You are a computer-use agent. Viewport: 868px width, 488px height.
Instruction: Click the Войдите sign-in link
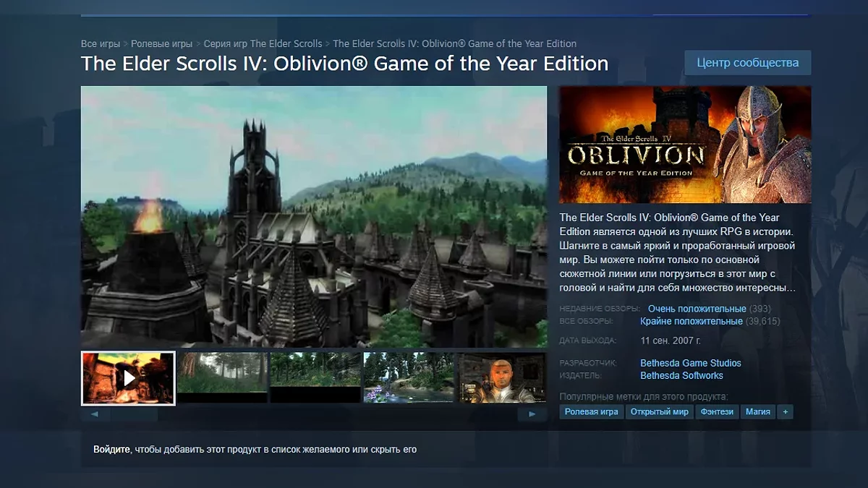112,450
